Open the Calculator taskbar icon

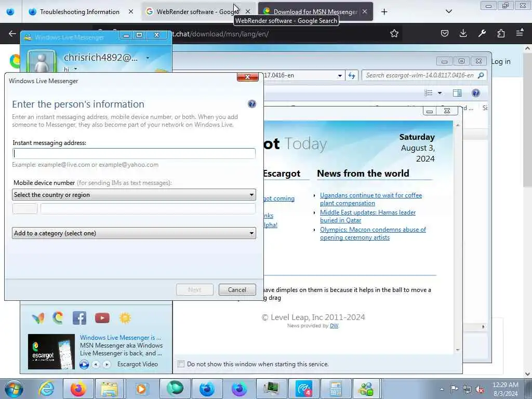[336, 389]
